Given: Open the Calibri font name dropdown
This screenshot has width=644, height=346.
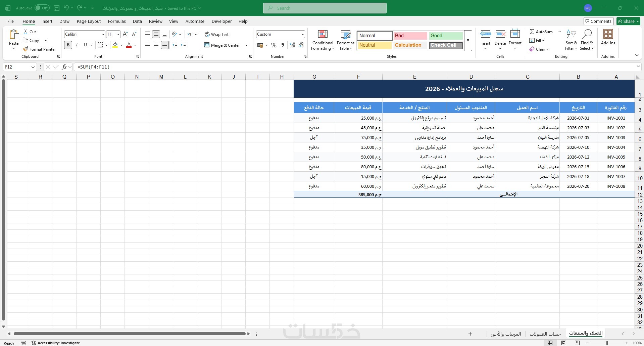Looking at the screenshot, I should 103,34.
